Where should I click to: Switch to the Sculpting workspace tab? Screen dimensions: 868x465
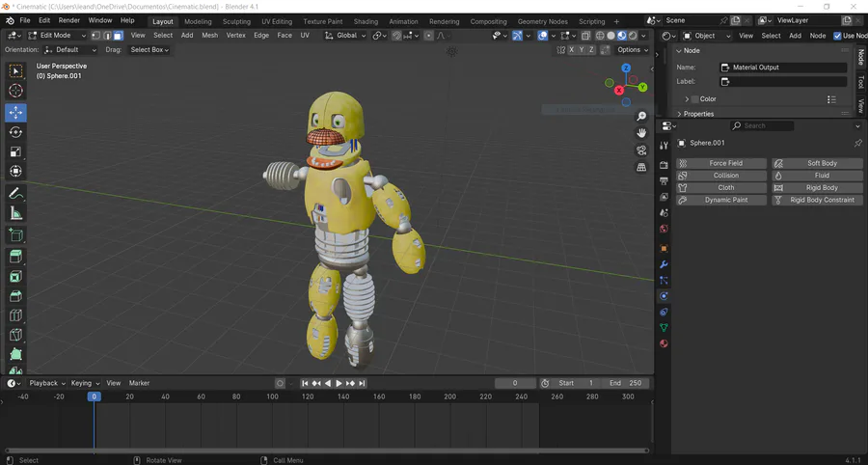[236, 21]
